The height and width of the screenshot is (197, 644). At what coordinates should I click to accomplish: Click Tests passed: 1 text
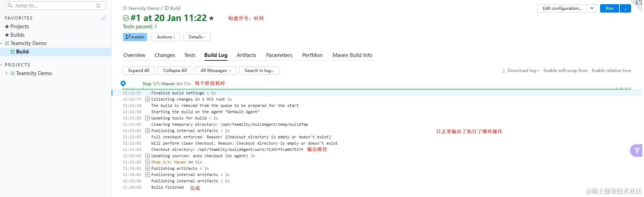[x=140, y=27]
